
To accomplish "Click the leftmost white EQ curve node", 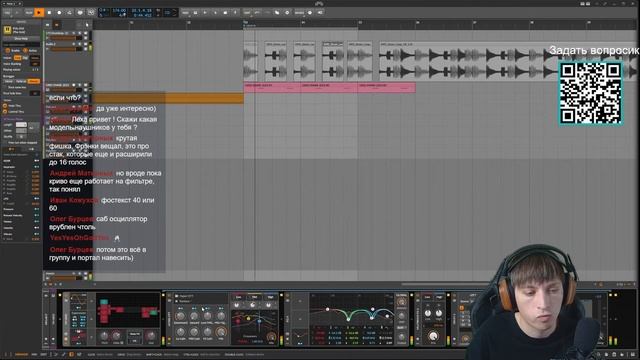I will (x=327, y=309).
